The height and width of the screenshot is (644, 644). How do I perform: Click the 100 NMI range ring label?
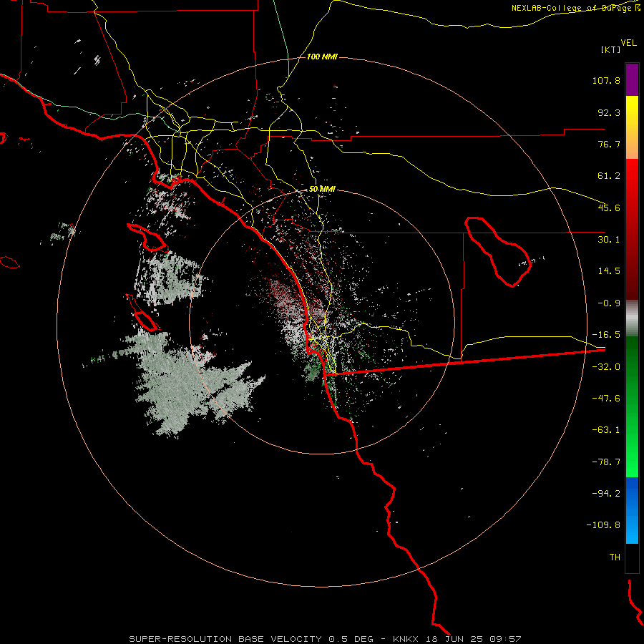[322, 57]
